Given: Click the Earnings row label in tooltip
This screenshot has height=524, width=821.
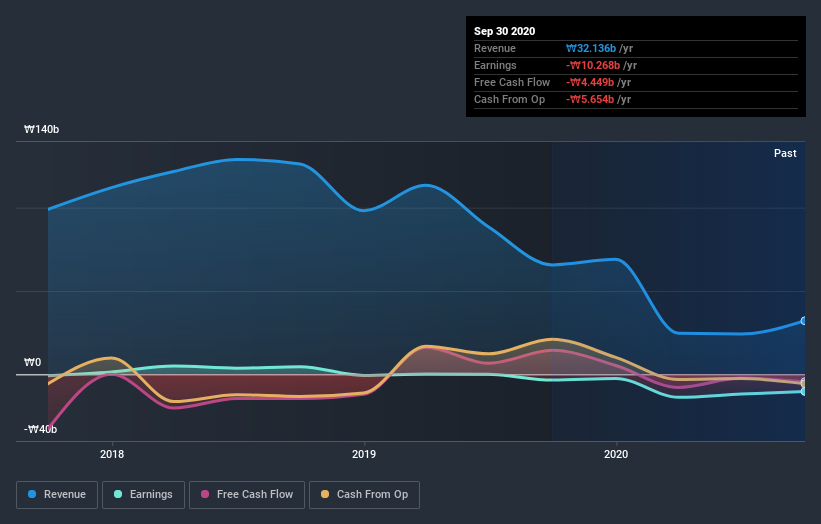Looking at the screenshot, I should tap(495, 65).
